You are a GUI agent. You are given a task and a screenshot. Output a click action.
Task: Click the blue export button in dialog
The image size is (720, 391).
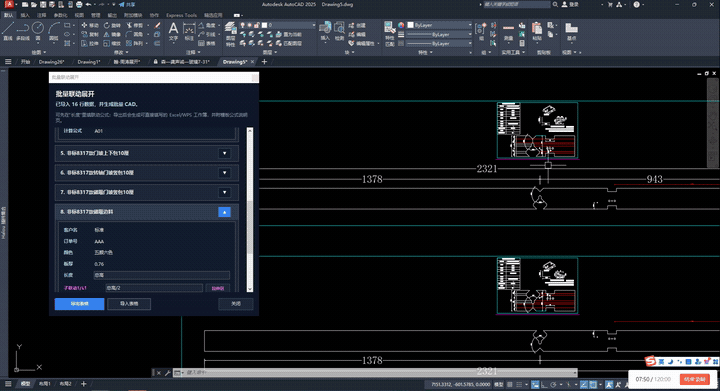pos(79,304)
